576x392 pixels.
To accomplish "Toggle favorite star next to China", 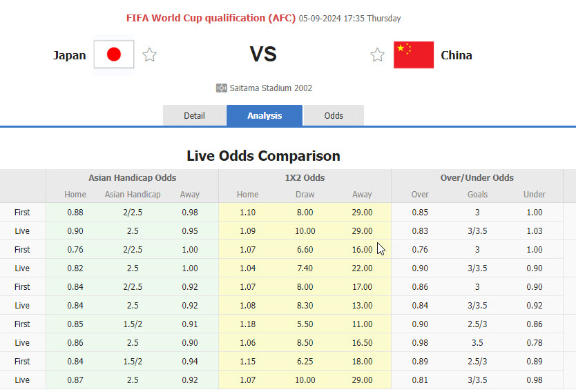I will coord(377,55).
